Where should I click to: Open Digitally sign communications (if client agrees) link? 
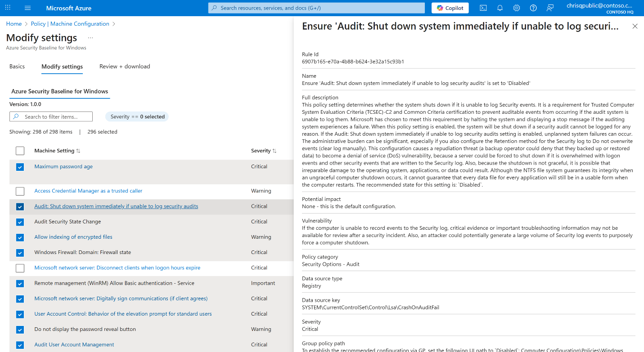tap(121, 299)
